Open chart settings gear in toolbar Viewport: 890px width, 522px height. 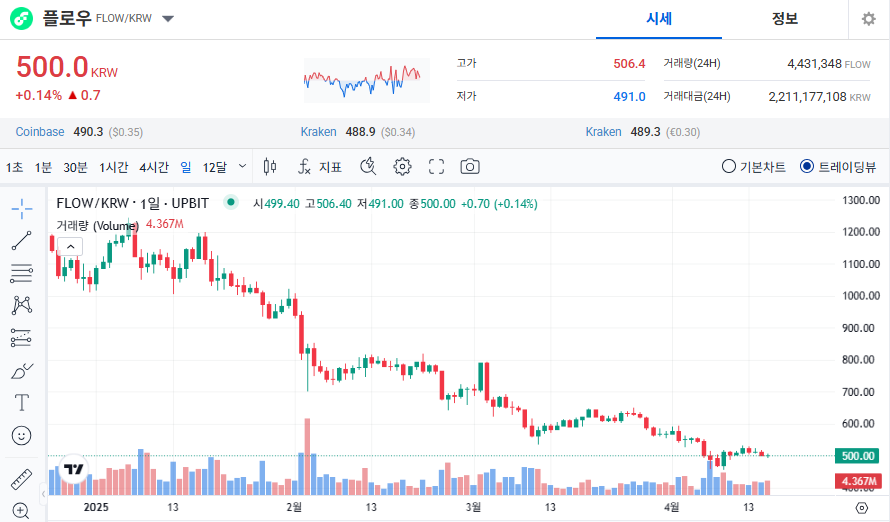pos(402,167)
